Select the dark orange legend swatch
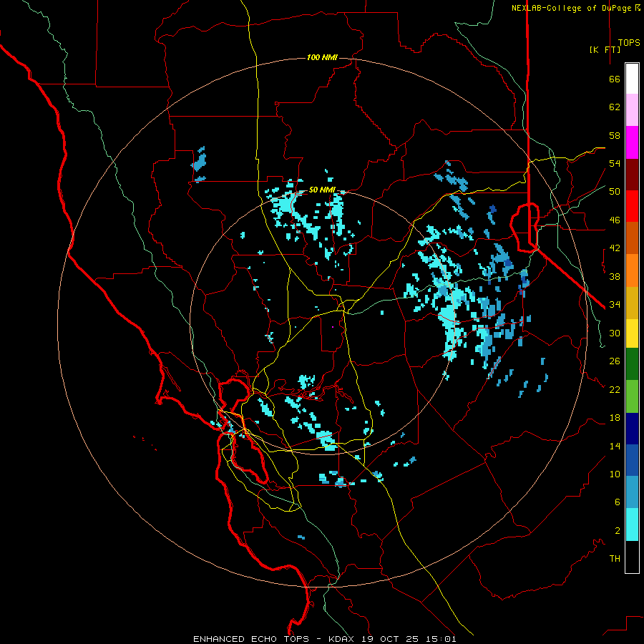The height and width of the screenshot is (644, 644). 632,238
